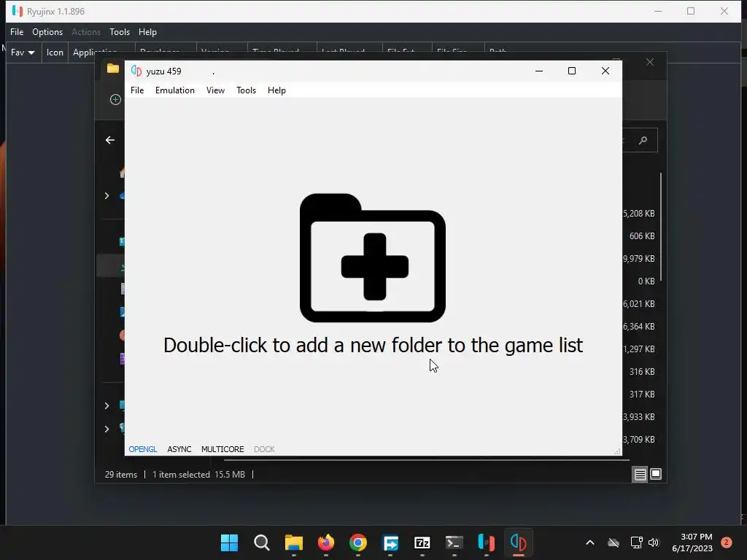Image resolution: width=747 pixels, height=560 pixels.
Task: Select the file sized 0 KB
Action: [x=646, y=281]
